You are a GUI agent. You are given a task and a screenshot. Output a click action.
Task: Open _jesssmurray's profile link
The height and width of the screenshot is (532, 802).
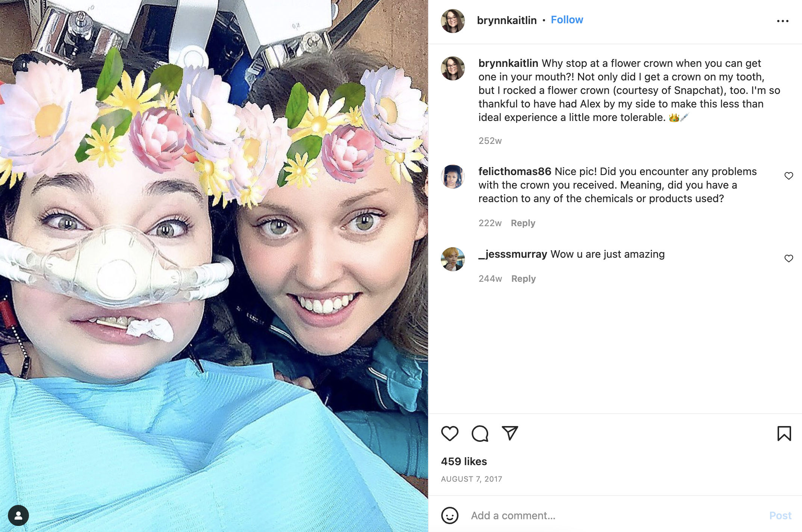click(x=513, y=254)
